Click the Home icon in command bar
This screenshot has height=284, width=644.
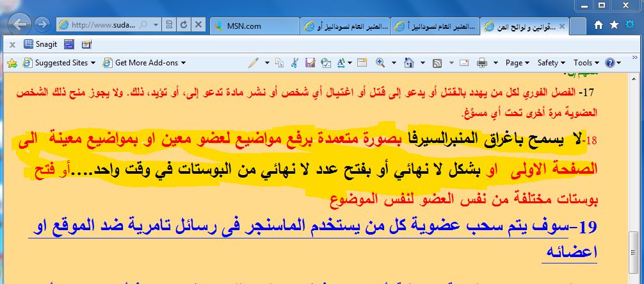coord(408,63)
